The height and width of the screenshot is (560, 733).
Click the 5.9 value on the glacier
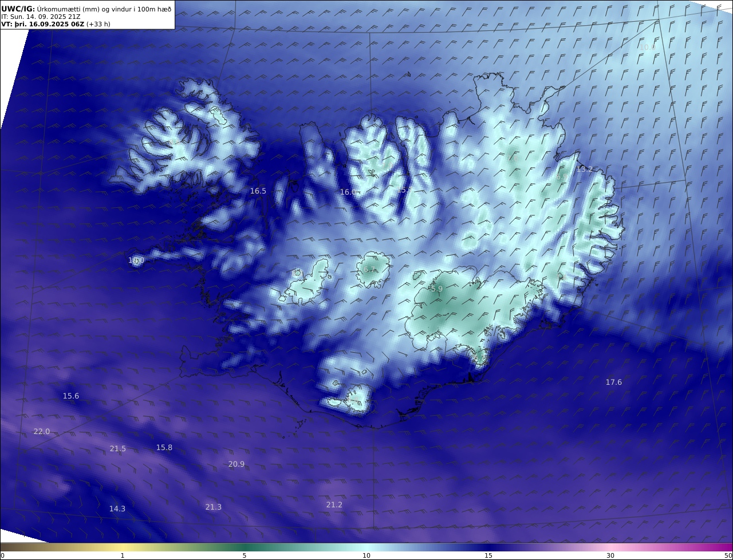click(x=437, y=290)
